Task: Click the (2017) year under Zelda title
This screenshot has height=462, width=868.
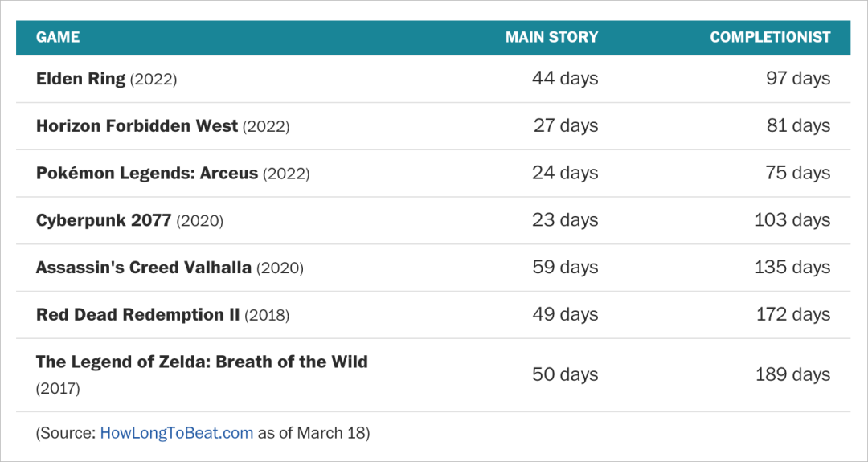Action: coord(58,389)
